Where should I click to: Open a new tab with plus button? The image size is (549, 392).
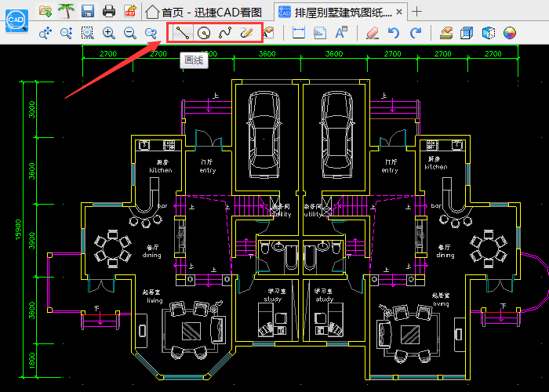[417, 12]
